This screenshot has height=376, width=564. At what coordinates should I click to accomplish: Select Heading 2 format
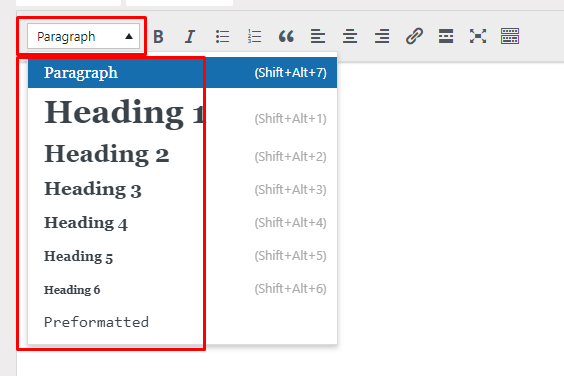point(182,154)
